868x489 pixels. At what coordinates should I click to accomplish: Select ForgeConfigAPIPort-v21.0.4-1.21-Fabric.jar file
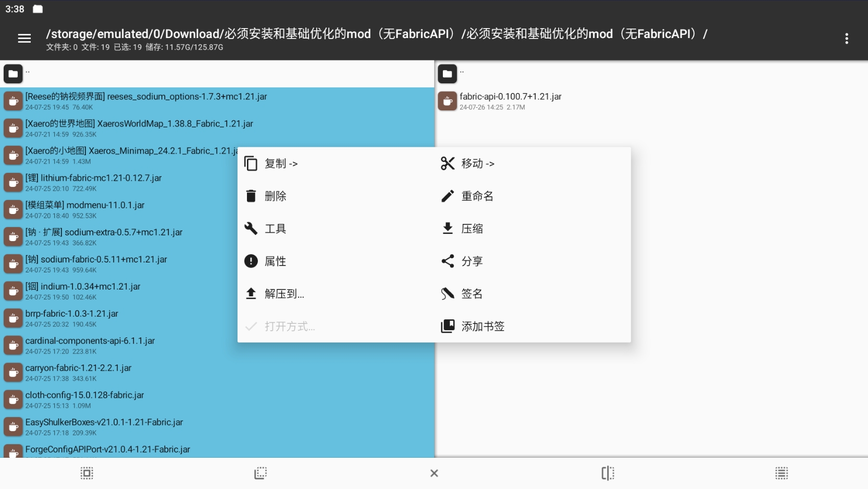point(217,449)
